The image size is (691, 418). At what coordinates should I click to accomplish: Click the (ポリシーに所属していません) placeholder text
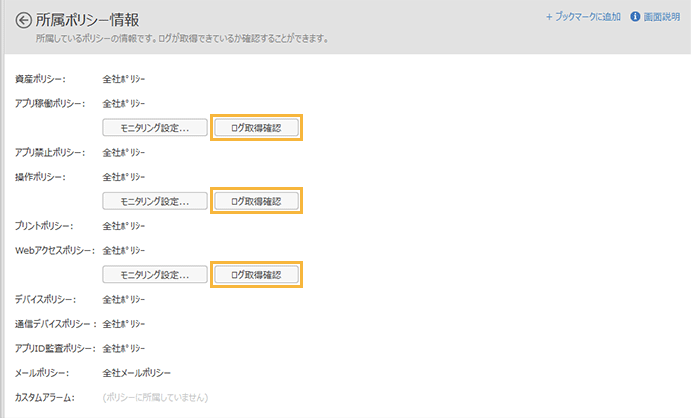click(155, 398)
